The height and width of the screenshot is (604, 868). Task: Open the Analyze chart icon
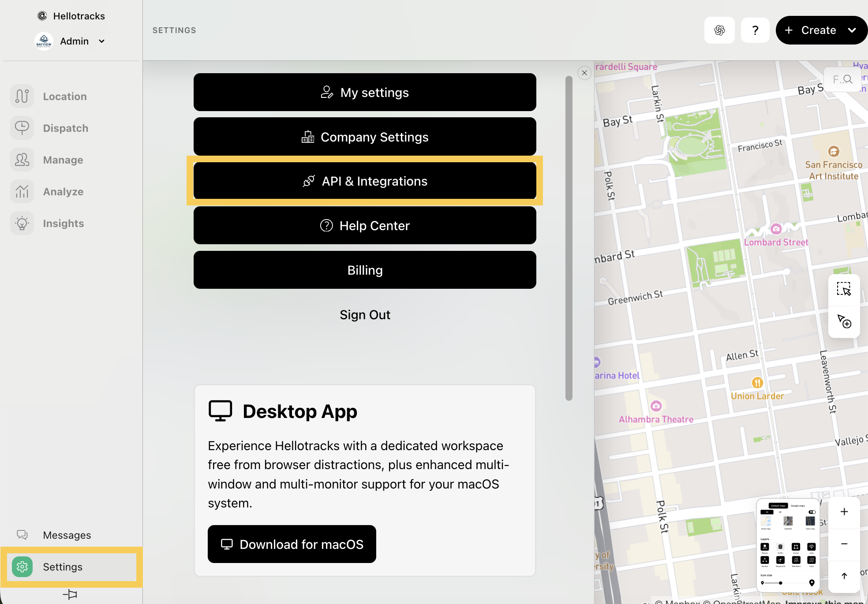pos(22,191)
